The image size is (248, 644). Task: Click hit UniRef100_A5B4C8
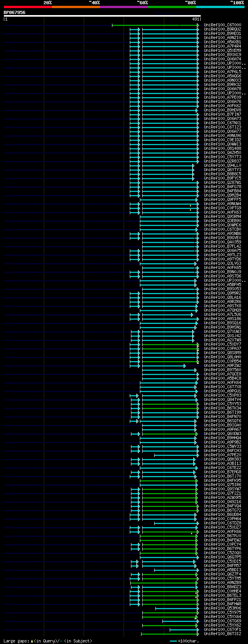click(222, 379)
